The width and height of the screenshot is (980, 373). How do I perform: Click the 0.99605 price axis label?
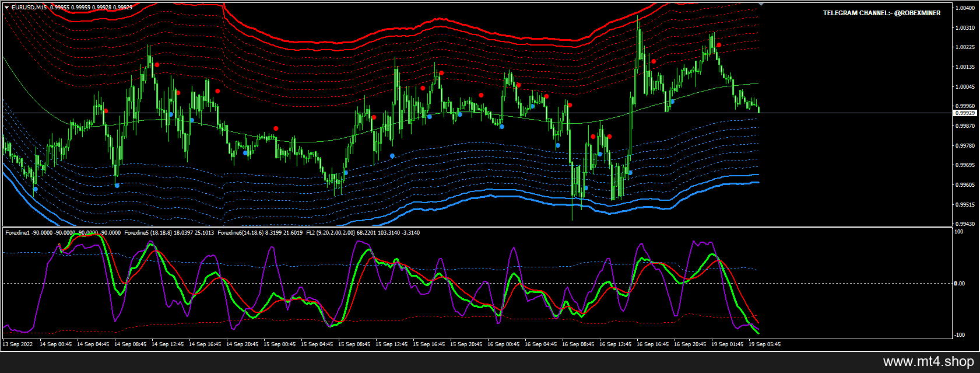coord(965,185)
